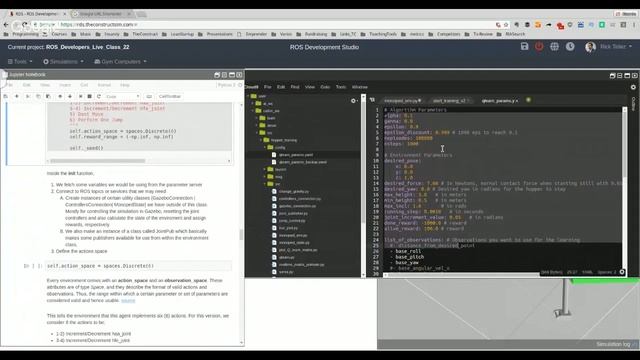Click the notebook code cell horizontal scrollbar
640x360 pixels.
[x=98, y=161]
